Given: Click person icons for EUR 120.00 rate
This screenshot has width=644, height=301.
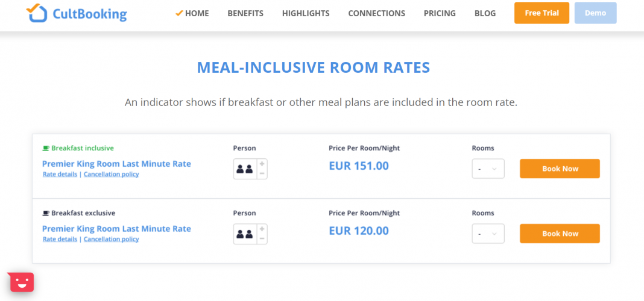Looking at the screenshot, I should (x=245, y=234).
